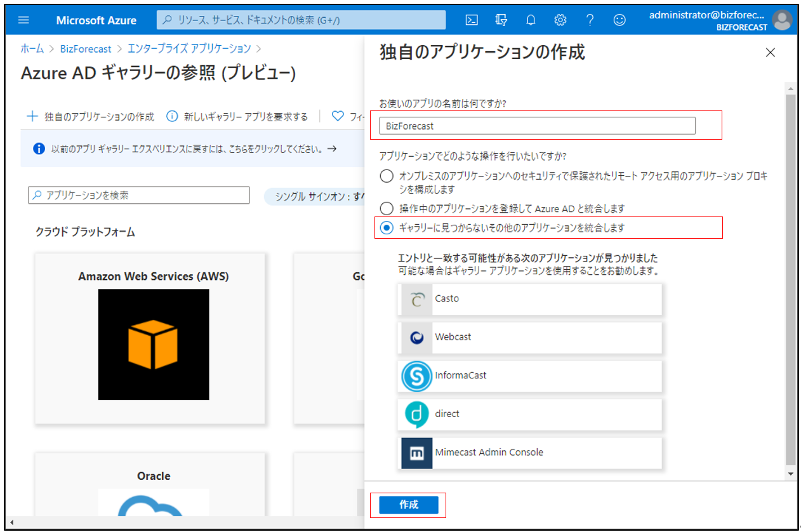
Task: Open the hamburger portal menu
Action: point(24,20)
